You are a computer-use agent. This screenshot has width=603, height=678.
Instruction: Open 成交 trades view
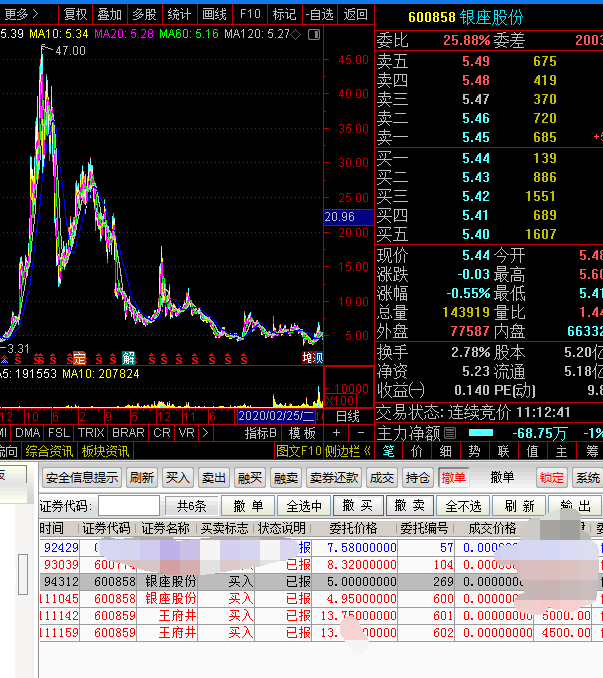click(382, 478)
